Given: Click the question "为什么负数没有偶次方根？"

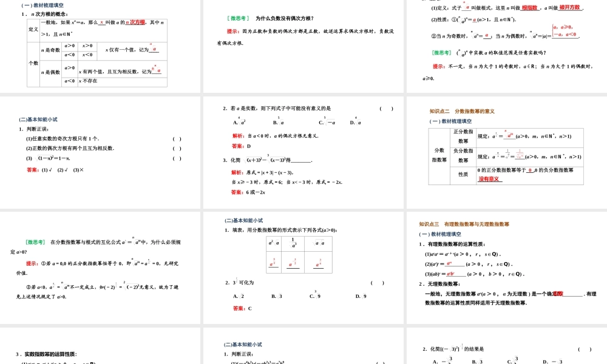Looking at the screenshot, I should point(285,18).
